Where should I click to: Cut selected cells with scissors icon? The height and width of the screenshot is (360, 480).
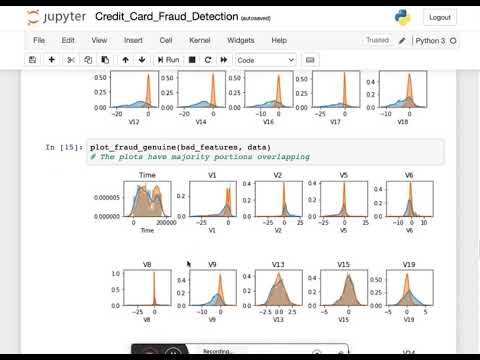click(71, 60)
